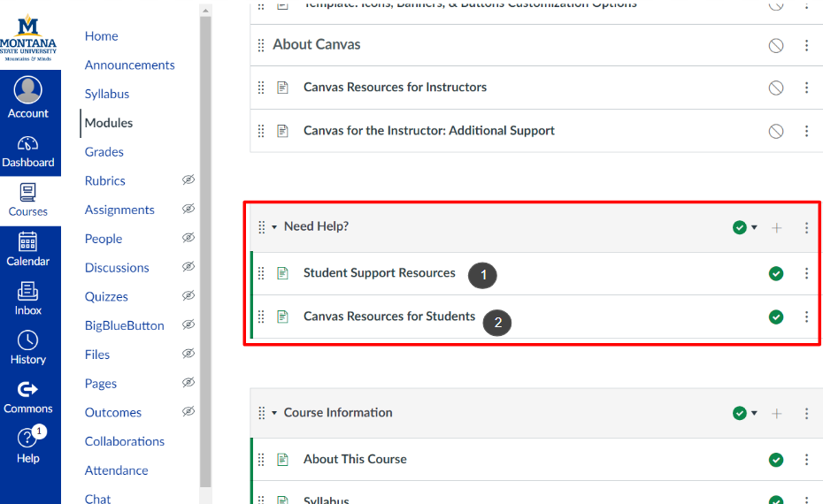Collapse the Course Information module
Image resolution: width=823 pixels, height=504 pixels.
(274, 413)
